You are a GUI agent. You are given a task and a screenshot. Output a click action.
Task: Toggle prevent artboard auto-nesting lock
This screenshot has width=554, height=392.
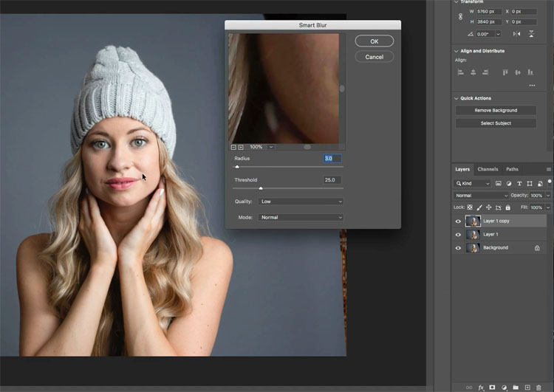tap(498, 207)
